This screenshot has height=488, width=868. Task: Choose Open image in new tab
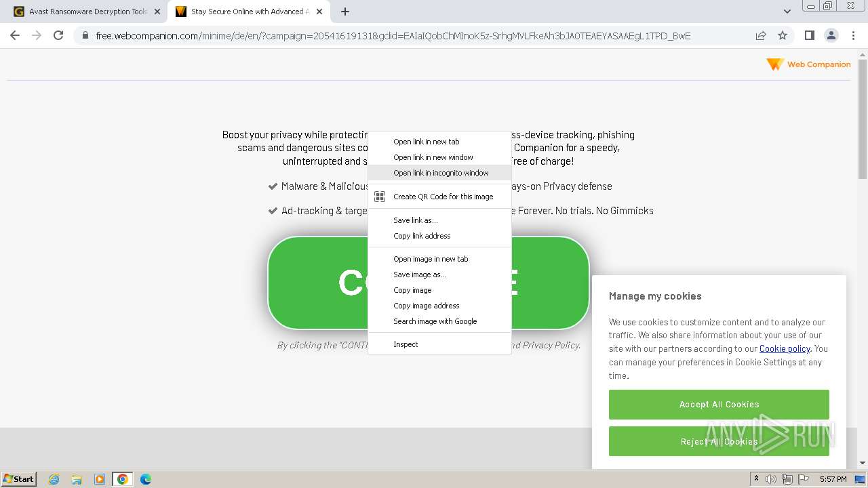[439, 259]
